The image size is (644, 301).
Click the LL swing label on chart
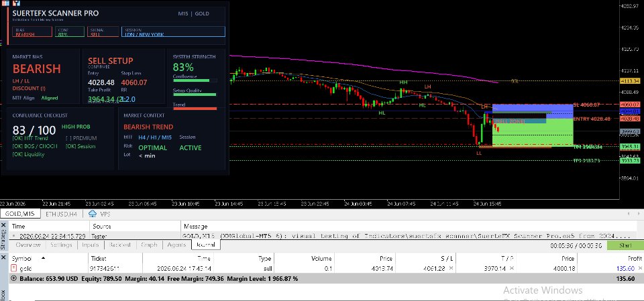479,153
